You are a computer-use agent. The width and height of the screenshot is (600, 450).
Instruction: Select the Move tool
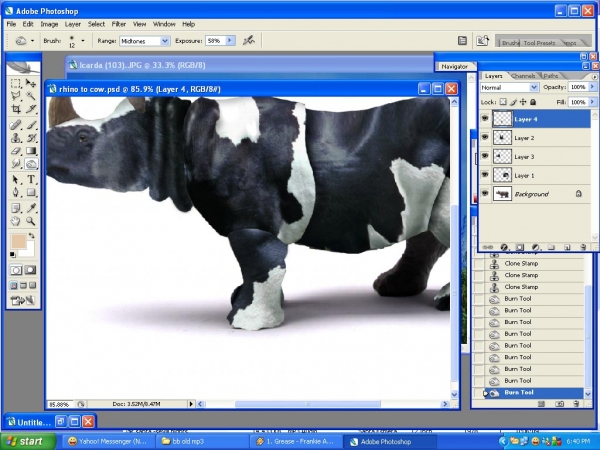31,83
